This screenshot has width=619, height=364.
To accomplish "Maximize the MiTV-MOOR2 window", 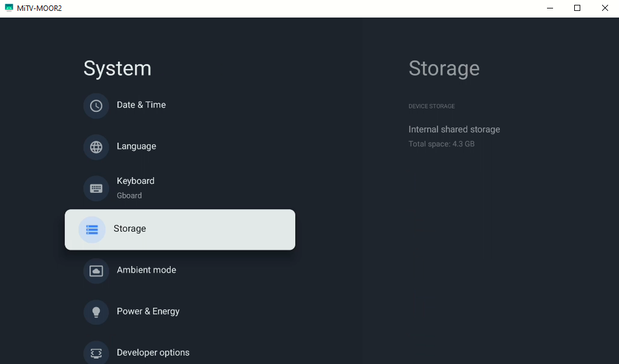I will (577, 8).
